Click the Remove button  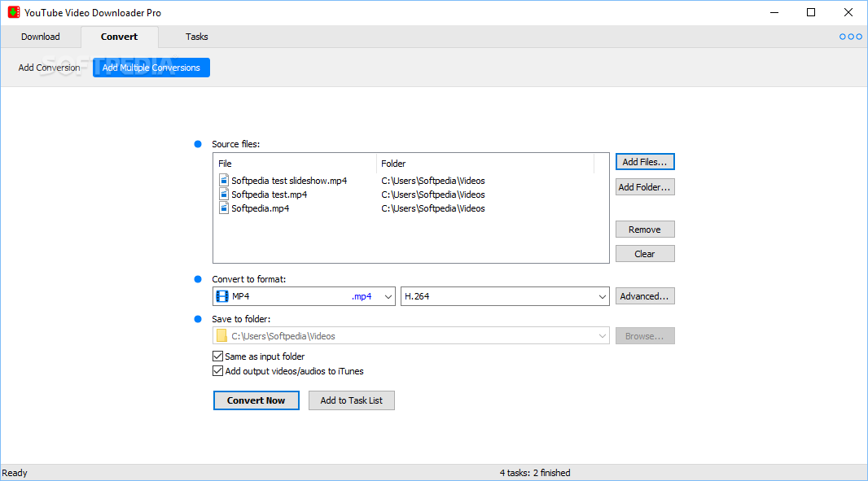pos(645,230)
